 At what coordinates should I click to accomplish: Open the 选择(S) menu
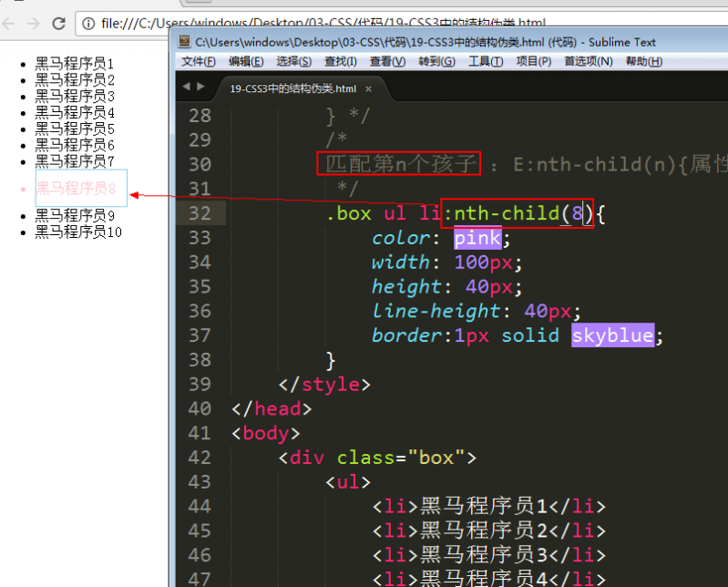293,61
